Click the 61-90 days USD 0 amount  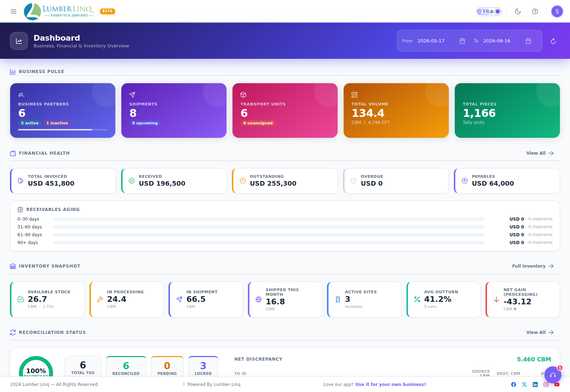517,235
